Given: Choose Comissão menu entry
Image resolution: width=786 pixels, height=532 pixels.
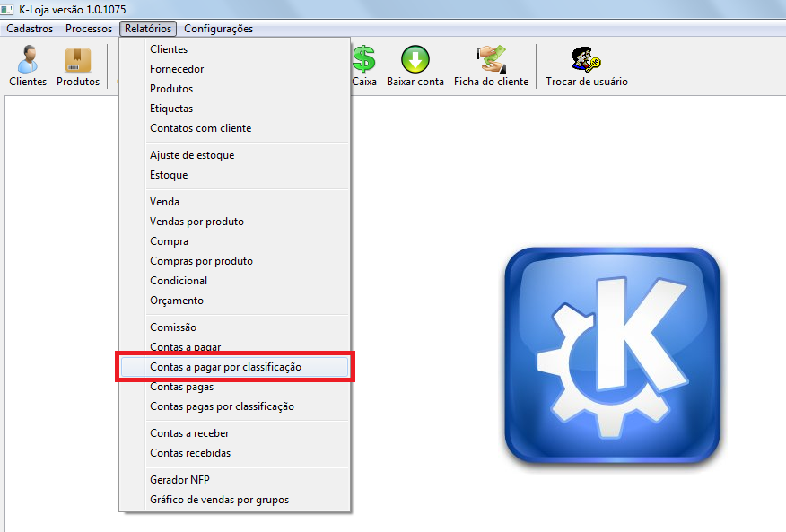Looking at the screenshot, I should [x=234, y=327].
